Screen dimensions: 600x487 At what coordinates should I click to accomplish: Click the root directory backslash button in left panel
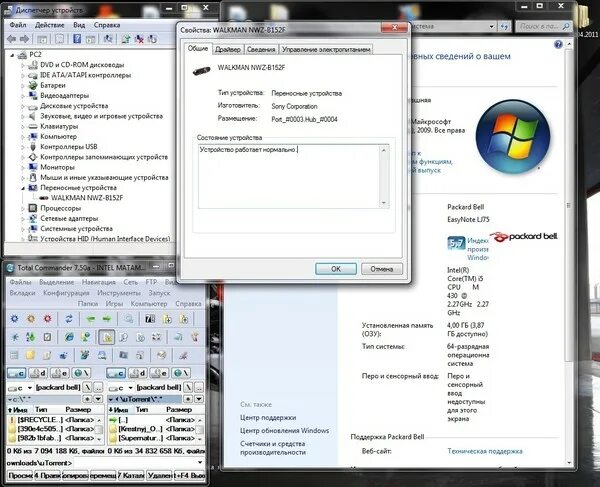click(x=88, y=387)
